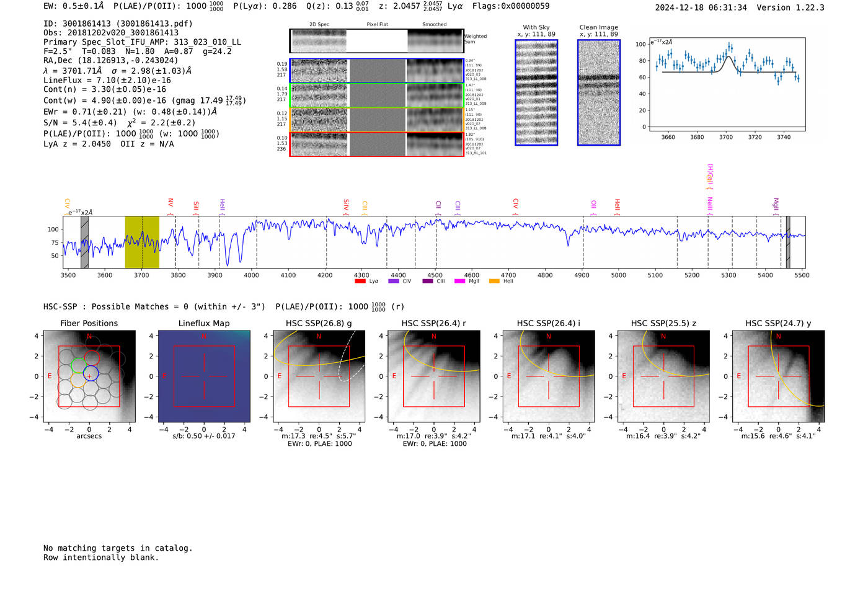Click the 'Cont(n) = 3.30(±0.05)e-16' value
The height and width of the screenshot is (591, 868).
click(x=105, y=89)
